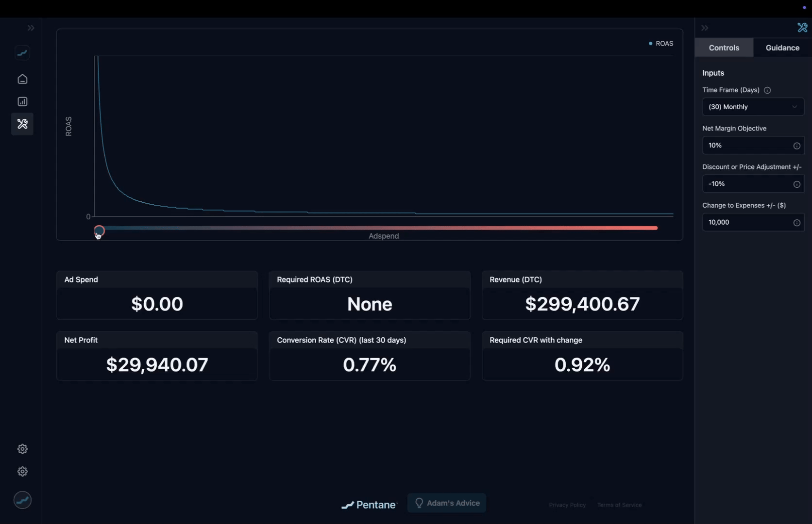The height and width of the screenshot is (524, 812).
Task: Switch to the Guidance tab
Action: [x=782, y=48]
